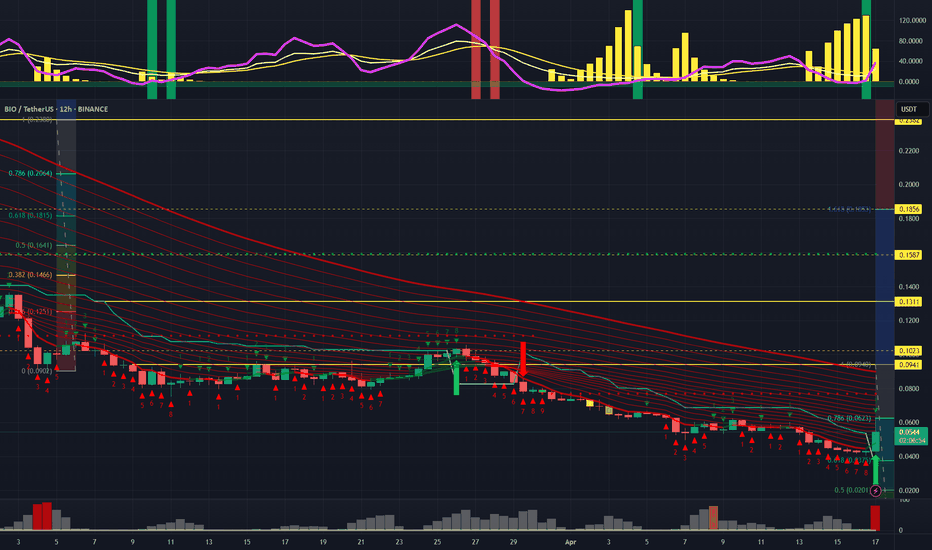Click the 80.0000 oscillator scale value

(x=911, y=41)
